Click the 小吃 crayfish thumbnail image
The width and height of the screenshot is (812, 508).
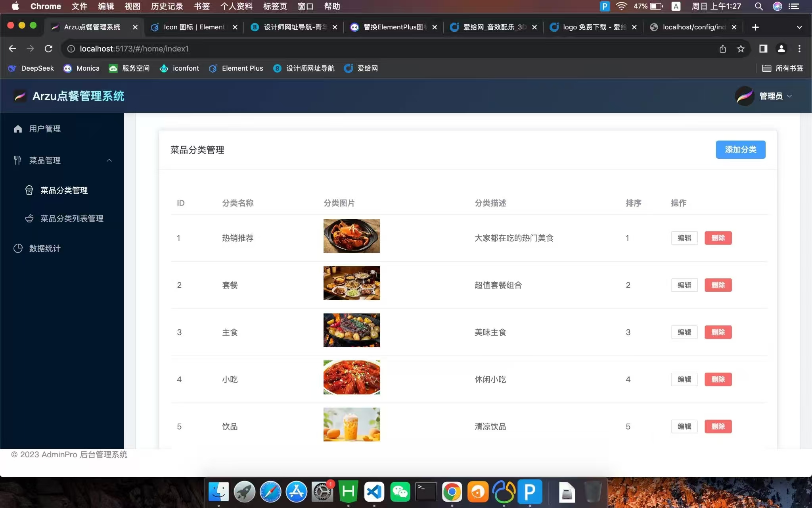(x=351, y=377)
